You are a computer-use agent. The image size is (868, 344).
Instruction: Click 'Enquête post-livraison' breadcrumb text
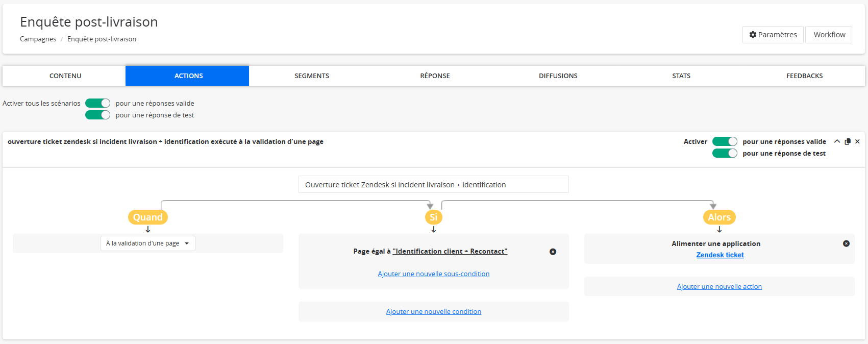click(x=102, y=39)
